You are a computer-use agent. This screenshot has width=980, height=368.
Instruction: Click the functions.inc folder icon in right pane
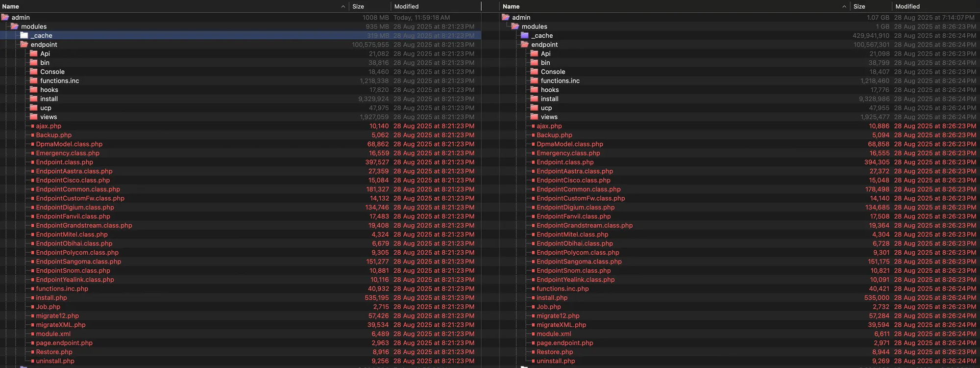534,80
